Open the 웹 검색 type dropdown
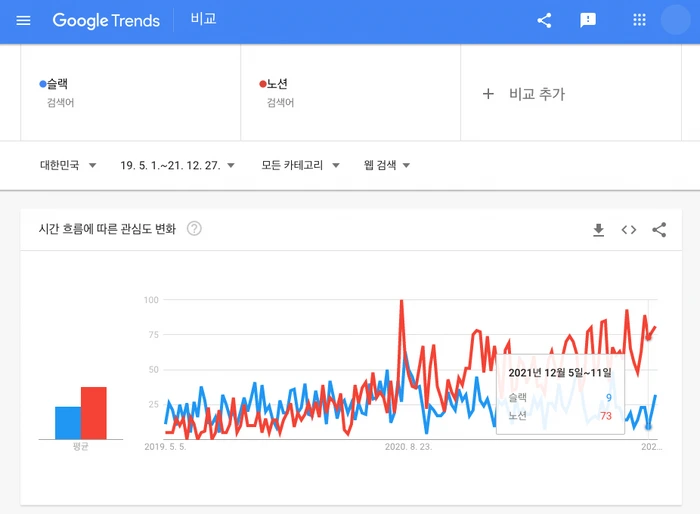Viewport: 700px width, 514px height. pos(387,165)
